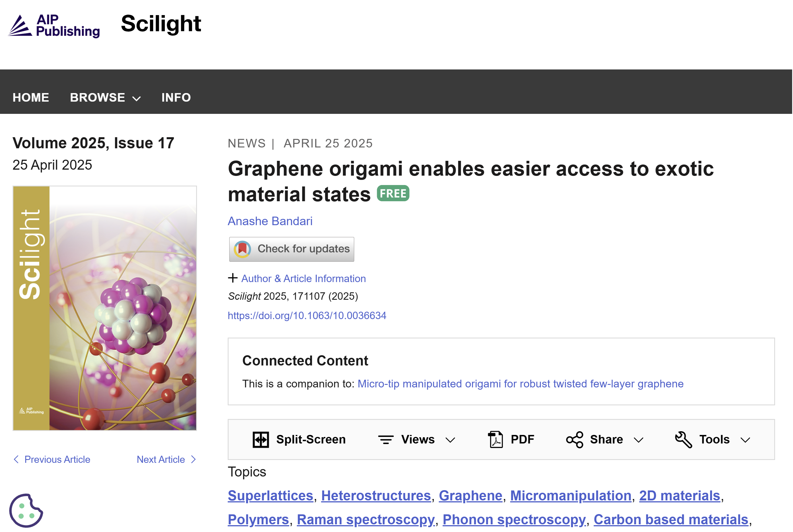Open author Anashe Bandari's link
This screenshot has width=793, height=532.
tap(270, 221)
